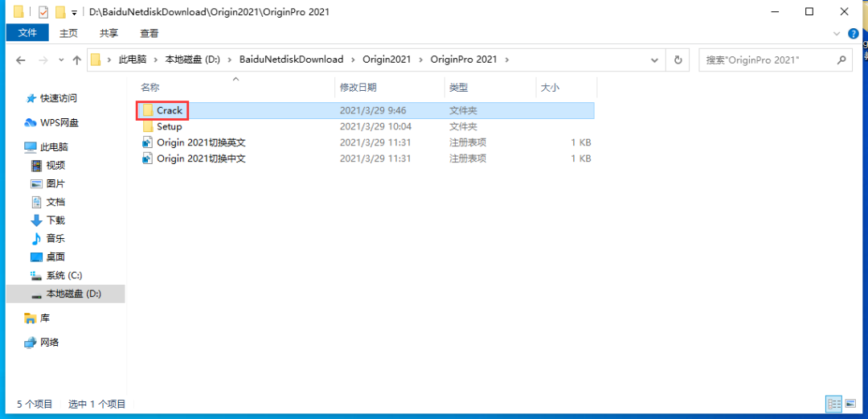Open the Explorer help question mark icon
This screenshot has height=419, width=868.
click(x=853, y=33)
